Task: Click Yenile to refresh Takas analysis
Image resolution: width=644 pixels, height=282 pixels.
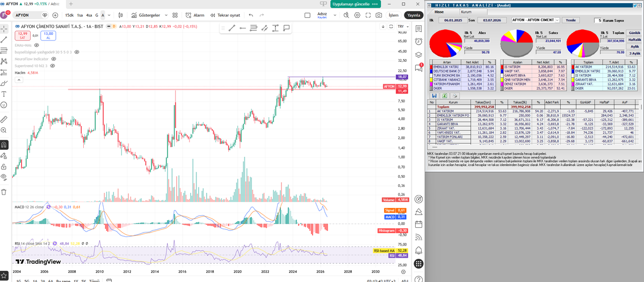Action: coord(570,20)
